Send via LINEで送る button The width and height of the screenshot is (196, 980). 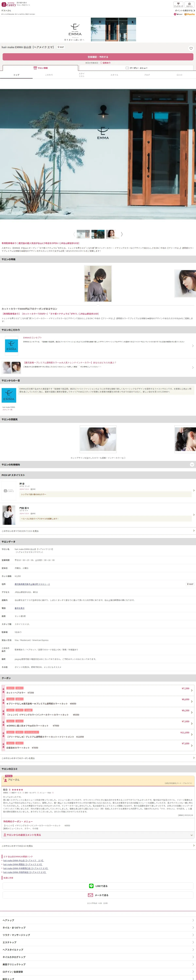(98, 886)
